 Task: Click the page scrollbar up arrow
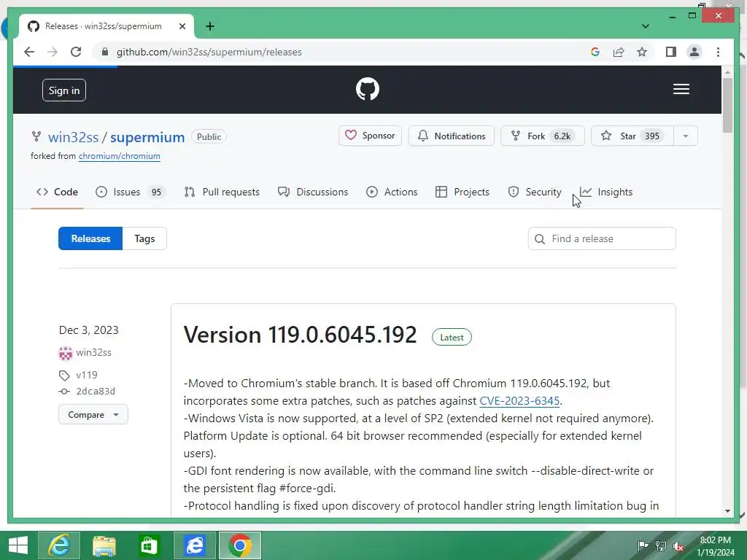coord(727,72)
